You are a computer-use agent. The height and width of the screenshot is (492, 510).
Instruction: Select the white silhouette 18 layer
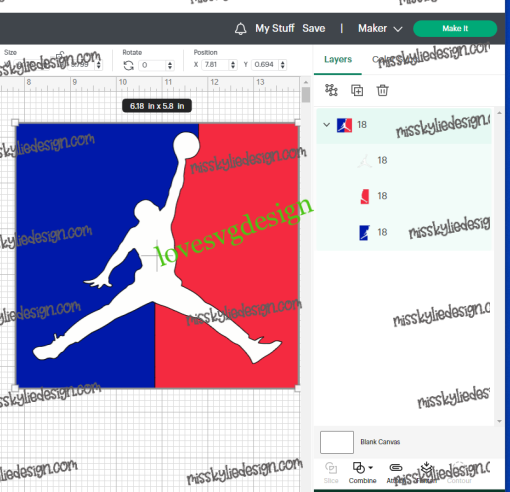click(404, 160)
